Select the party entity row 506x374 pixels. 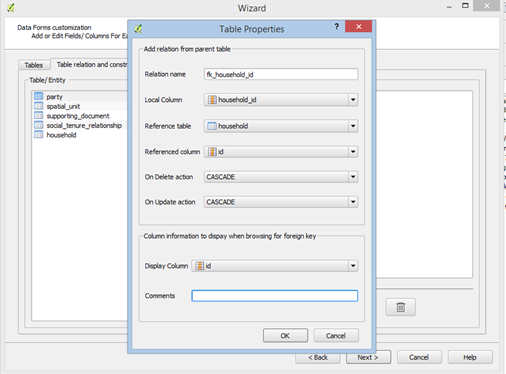tap(80, 97)
